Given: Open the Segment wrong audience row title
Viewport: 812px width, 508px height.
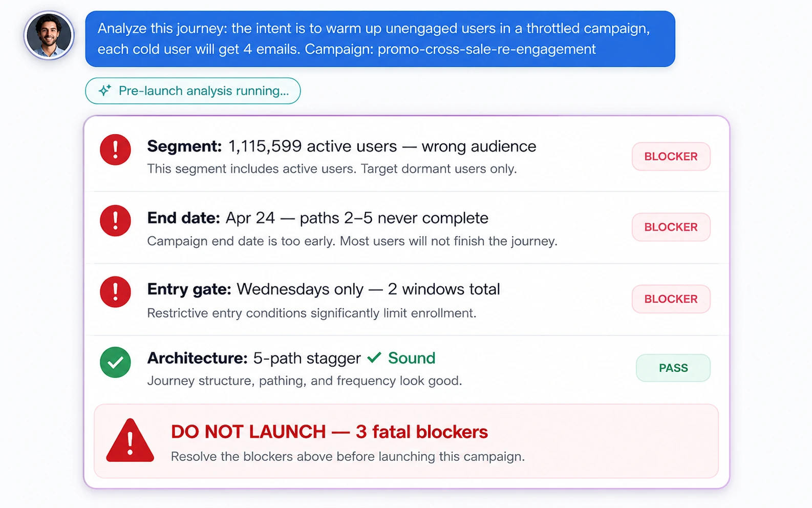Looking at the screenshot, I should coord(341,146).
